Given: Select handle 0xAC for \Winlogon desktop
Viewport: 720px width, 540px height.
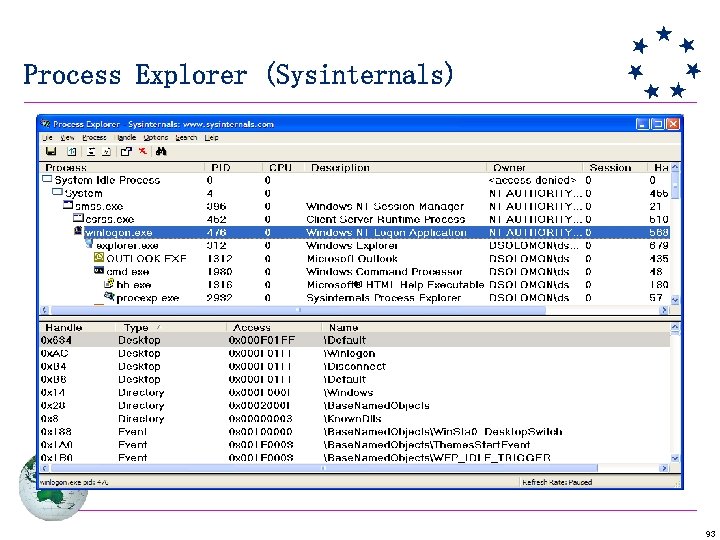Looking at the screenshot, I should point(355,354).
